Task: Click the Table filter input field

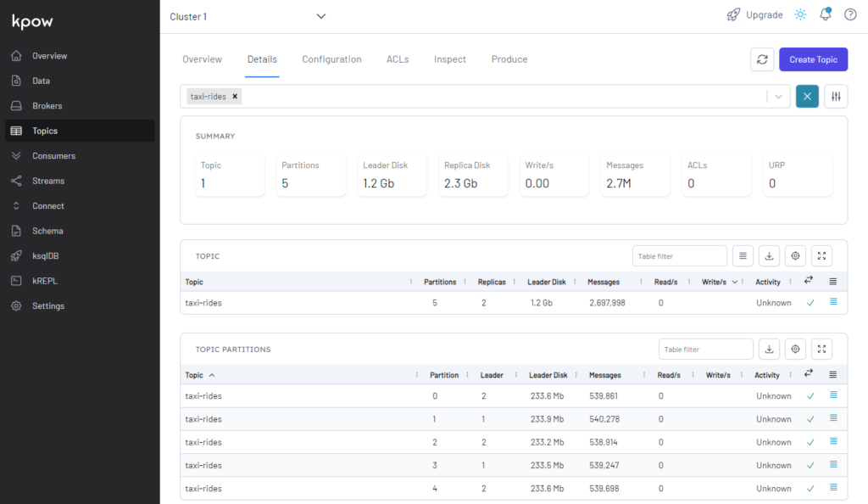Action: click(679, 255)
